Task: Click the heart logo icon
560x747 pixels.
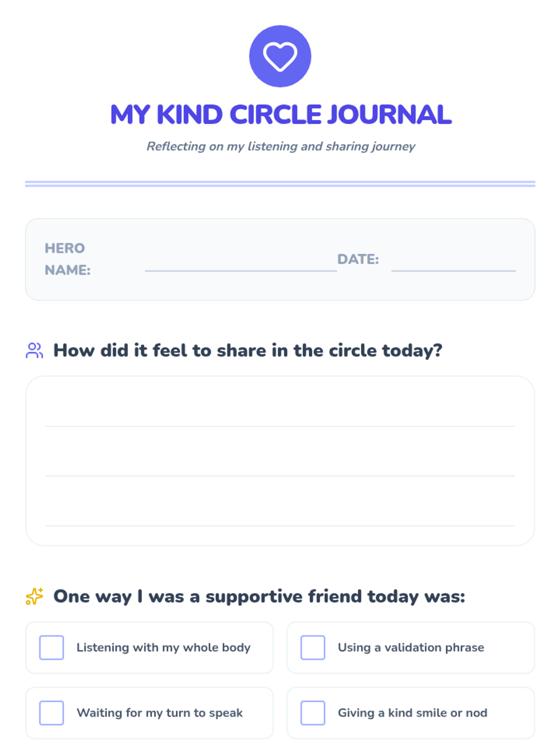Action: 280,56
